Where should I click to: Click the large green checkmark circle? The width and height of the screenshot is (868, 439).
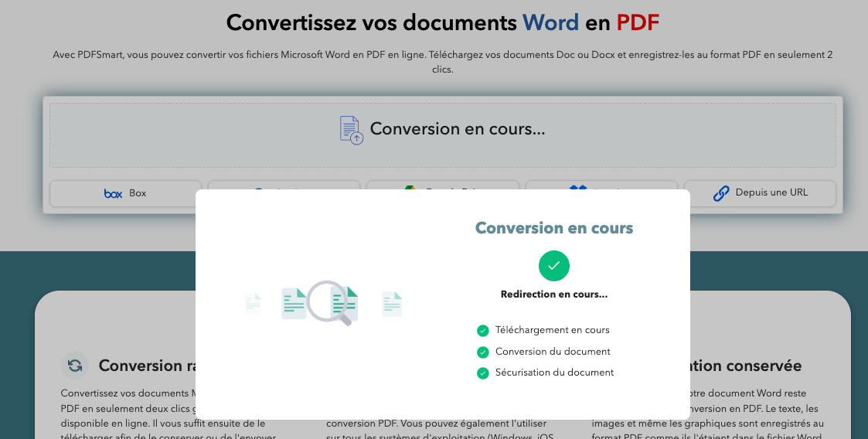[x=553, y=266]
